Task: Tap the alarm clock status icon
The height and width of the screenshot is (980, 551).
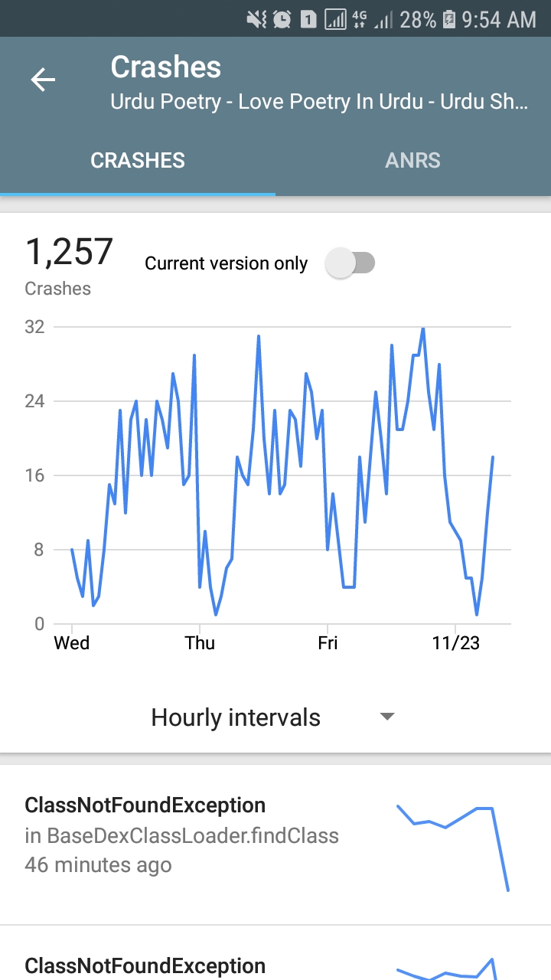Action: tap(282, 19)
